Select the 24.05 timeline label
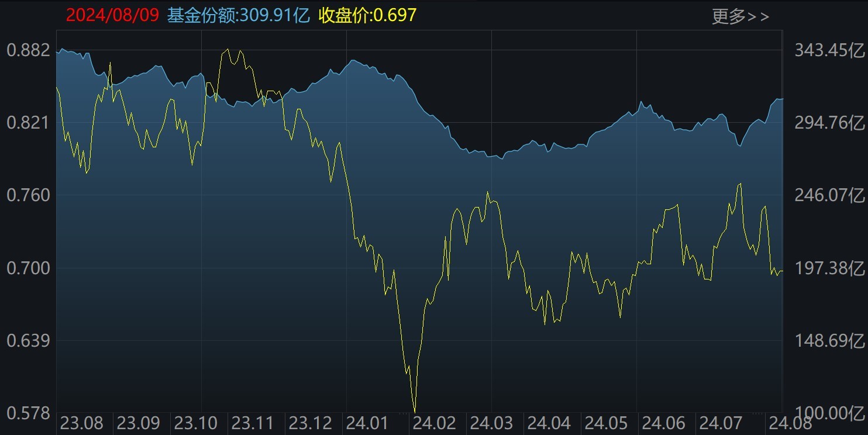The height and width of the screenshot is (435, 868). click(608, 423)
